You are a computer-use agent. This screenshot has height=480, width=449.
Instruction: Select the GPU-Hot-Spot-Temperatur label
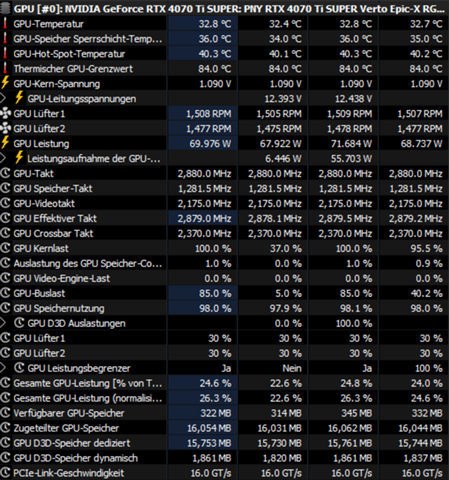pyautogui.click(x=69, y=54)
